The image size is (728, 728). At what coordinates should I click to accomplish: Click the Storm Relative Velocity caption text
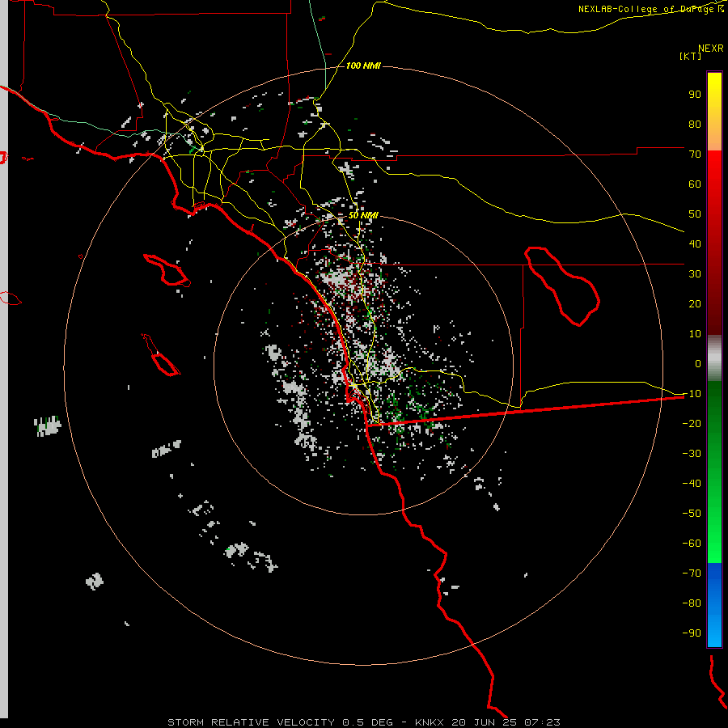364,722
